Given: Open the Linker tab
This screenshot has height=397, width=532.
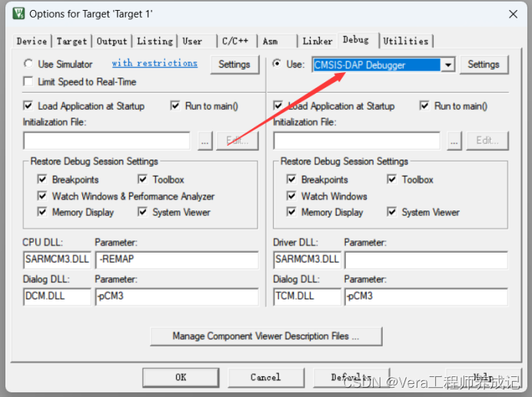Looking at the screenshot, I should click(318, 41).
